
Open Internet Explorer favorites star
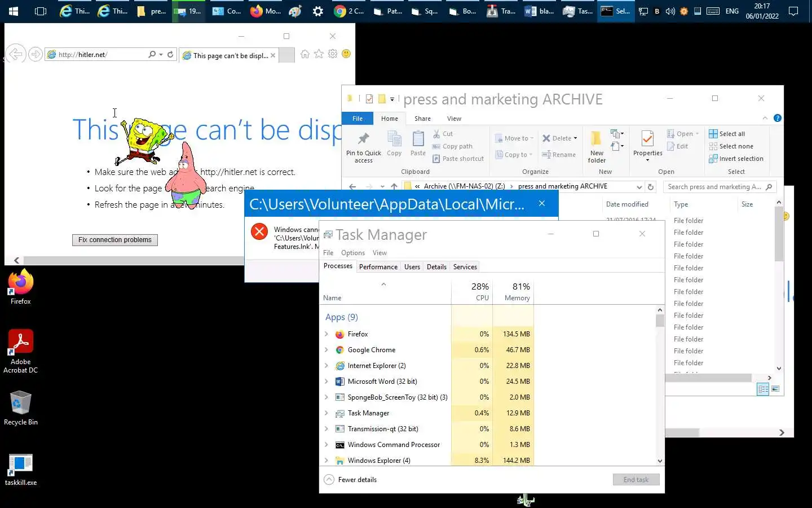click(319, 54)
